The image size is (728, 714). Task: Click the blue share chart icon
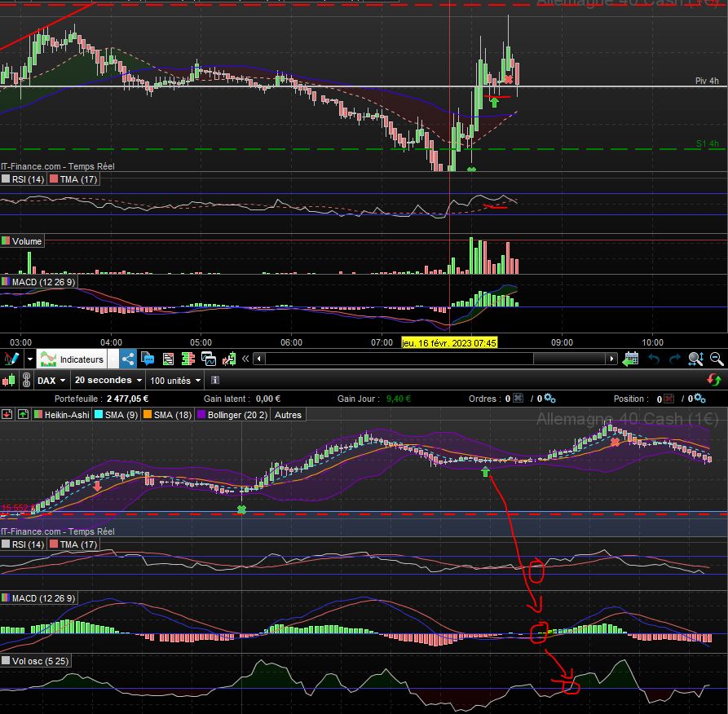click(128, 359)
